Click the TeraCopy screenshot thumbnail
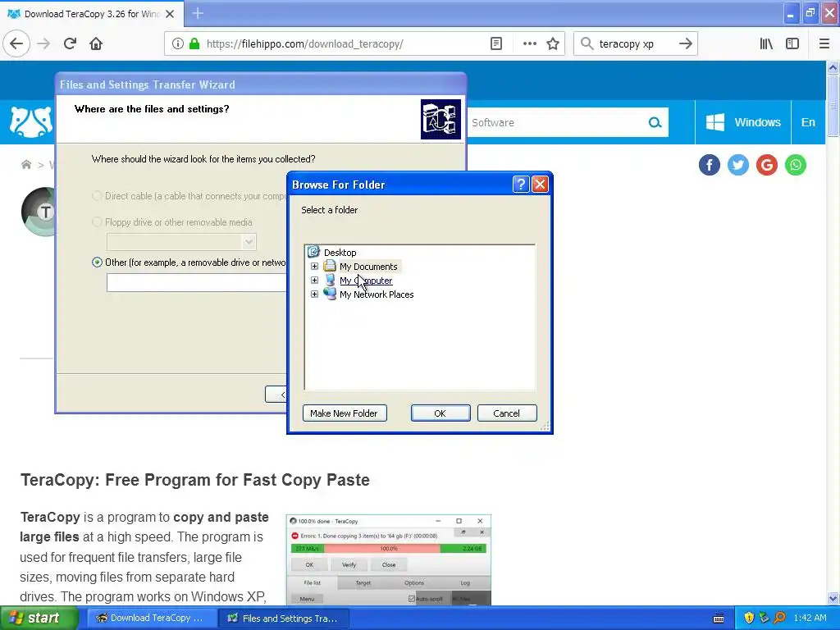The height and width of the screenshot is (630, 840). (x=388, y=559)
